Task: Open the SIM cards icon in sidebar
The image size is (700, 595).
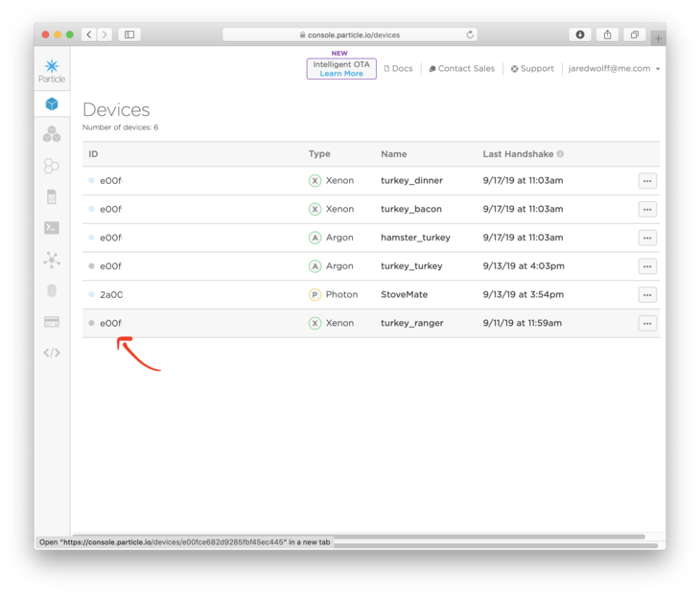Action: (52, 196)
